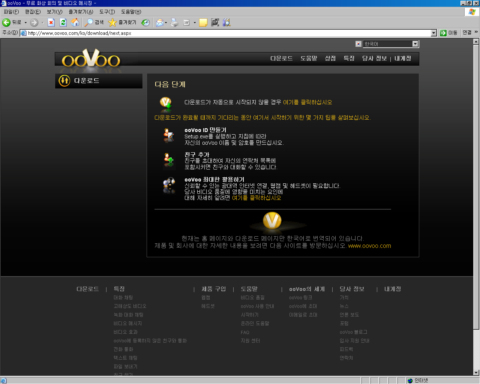
Task: Refresh the page using the green arrows icon
Action: [x=63, y=22]
